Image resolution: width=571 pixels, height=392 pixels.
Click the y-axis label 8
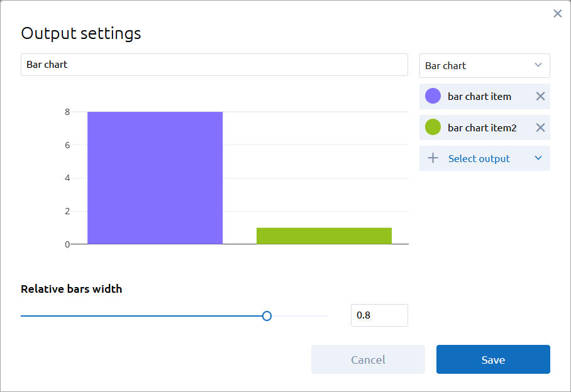[67, 112]
